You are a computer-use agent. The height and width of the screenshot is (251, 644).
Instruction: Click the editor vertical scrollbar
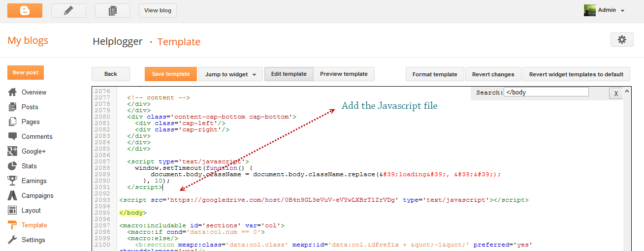[627, 169]
